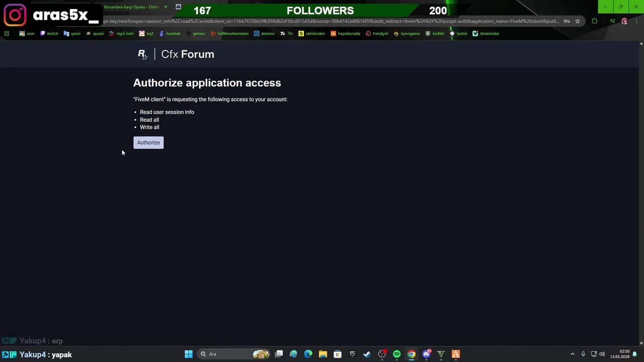Open the osm bookmark
Image resolution: width=644 pixels, height=362 pixels.
click(27, 34)
